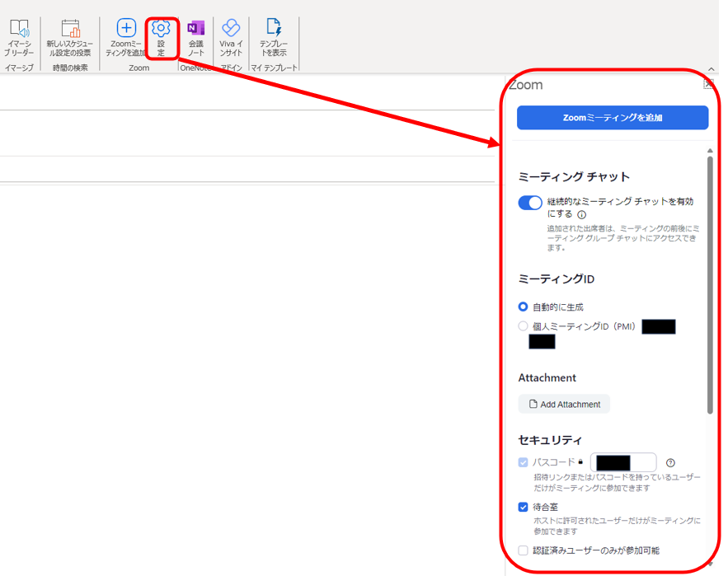728x576 pixels.
Task: Click the ミーティング チャット heading
Action: 574,177
